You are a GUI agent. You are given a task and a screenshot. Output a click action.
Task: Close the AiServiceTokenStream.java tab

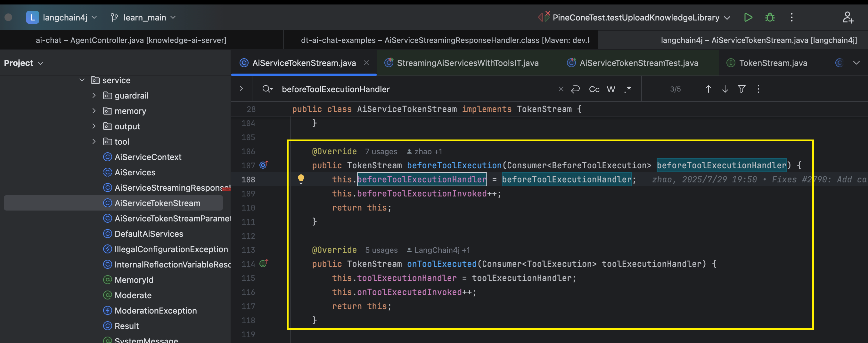(x=366, y=63)
